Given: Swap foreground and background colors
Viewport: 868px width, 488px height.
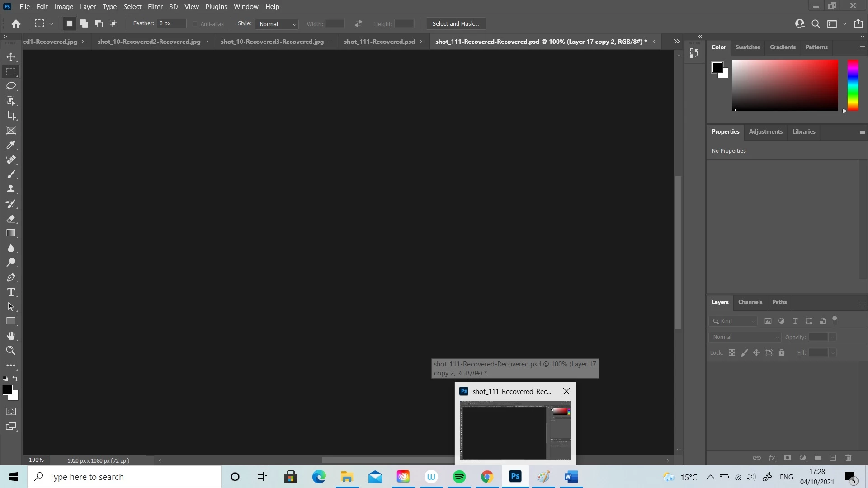Looking at the screenshot, I should tap(15, 379).
